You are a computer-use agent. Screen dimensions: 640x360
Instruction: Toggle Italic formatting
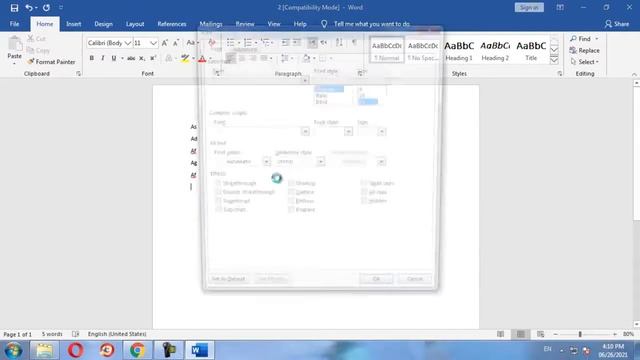pos(102,58)
